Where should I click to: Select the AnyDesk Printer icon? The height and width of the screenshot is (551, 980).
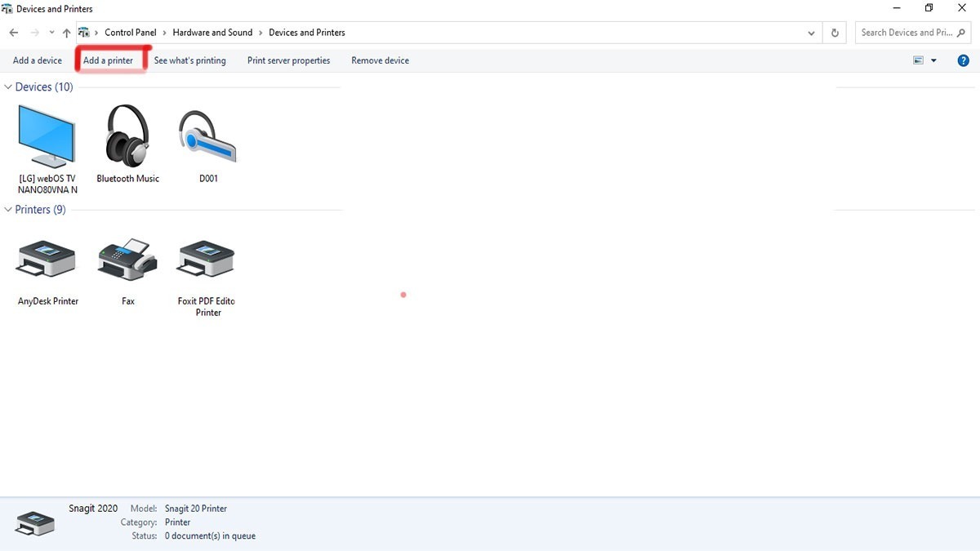pos(47,261)
